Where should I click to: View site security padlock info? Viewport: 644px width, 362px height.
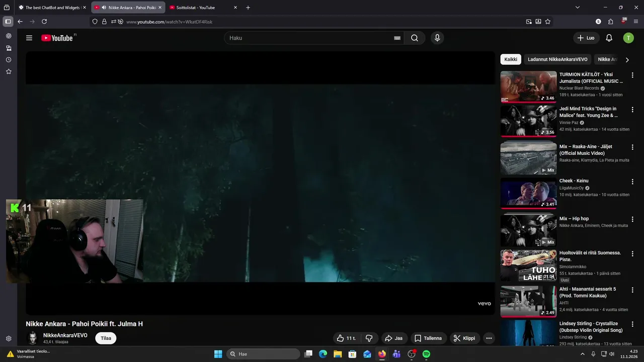click(104, 22)
